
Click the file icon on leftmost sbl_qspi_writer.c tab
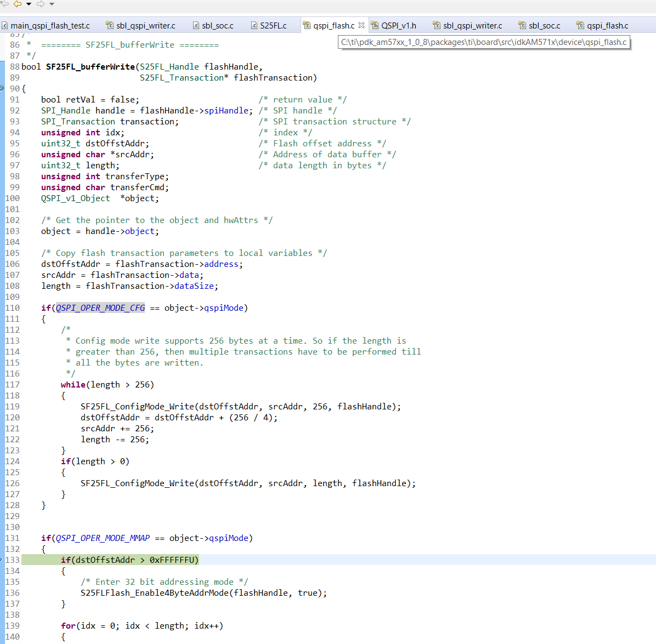point(110,26)
